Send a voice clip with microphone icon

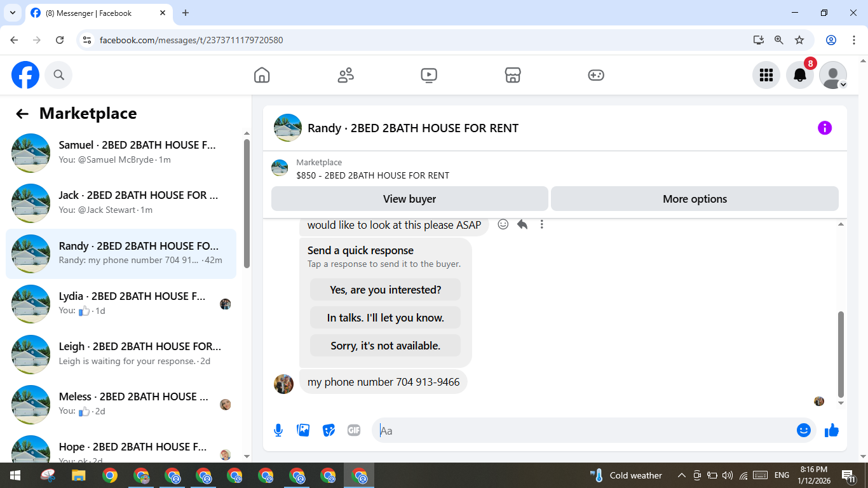[278, 430]
